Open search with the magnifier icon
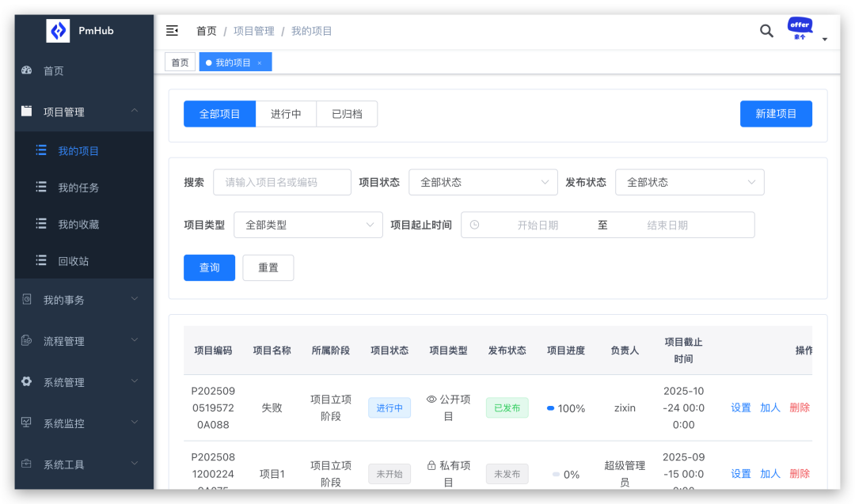The width and height of the screenshot is (855, 504). [766, 31]
